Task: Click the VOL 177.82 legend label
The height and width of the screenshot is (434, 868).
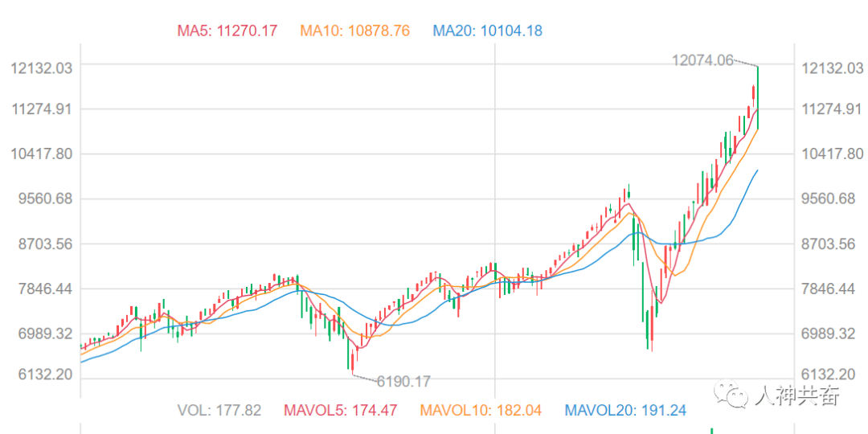Action: (x=219, y=411)
